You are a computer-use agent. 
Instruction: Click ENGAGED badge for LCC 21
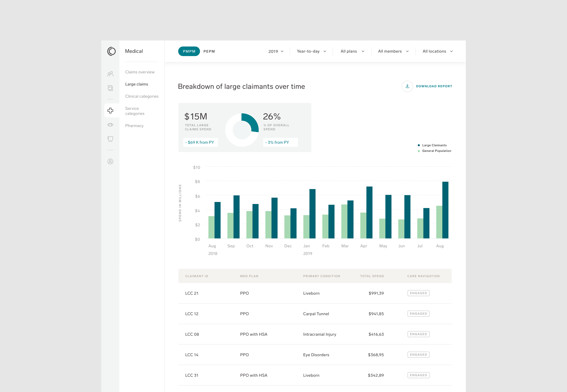(x=418, y=293)
